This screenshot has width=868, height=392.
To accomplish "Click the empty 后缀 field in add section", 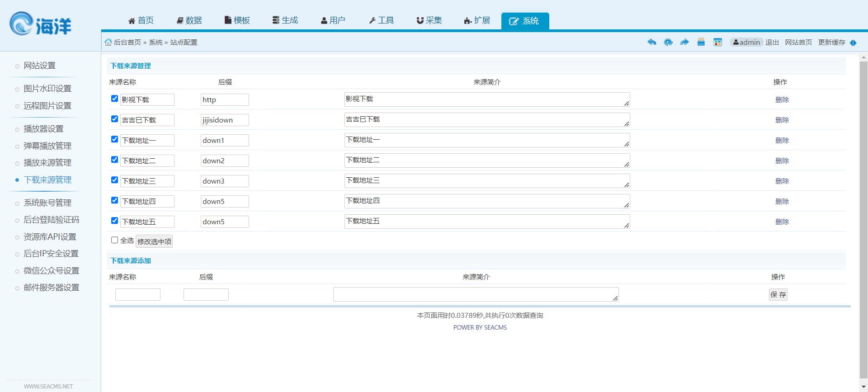I will coord(206,295).
